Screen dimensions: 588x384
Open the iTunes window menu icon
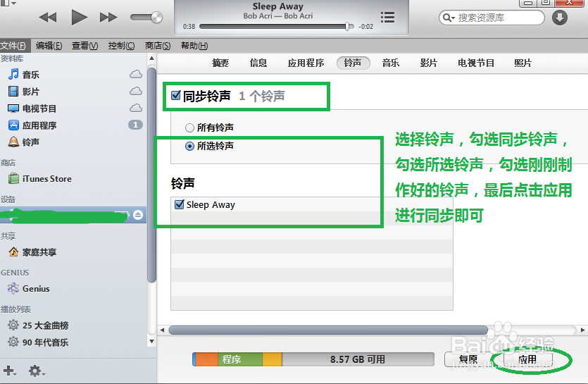point(8,3)
